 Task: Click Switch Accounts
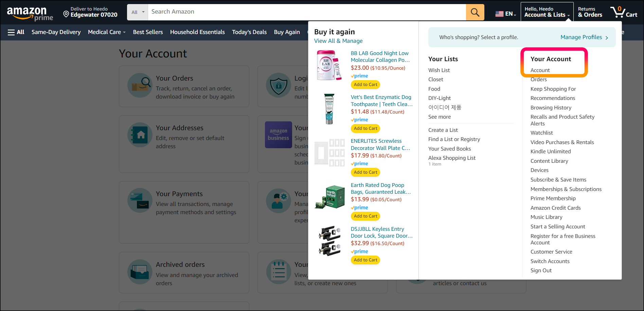coord(550,261)
